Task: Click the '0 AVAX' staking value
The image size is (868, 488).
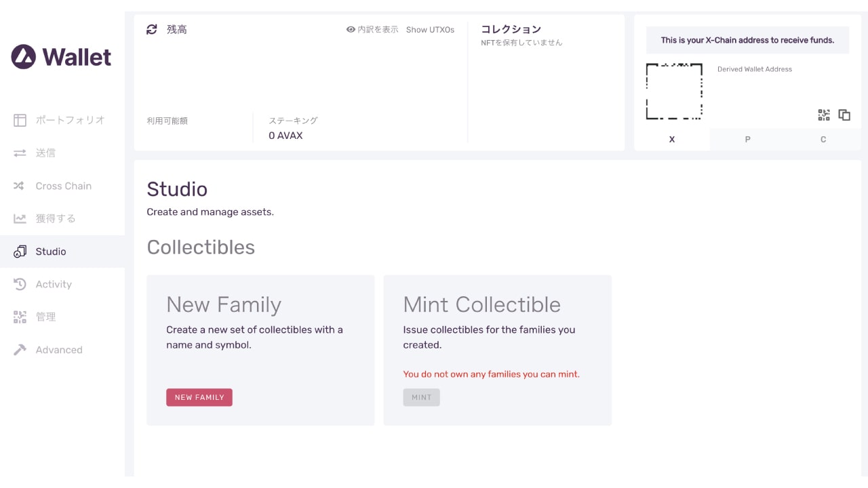Action: tap(285, 136)
